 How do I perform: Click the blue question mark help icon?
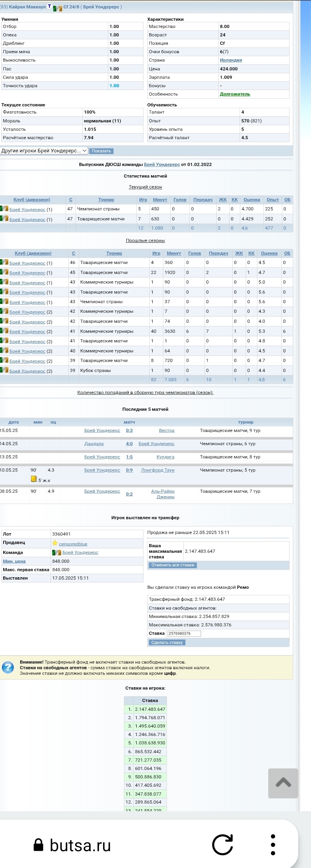tap(8, 668)
